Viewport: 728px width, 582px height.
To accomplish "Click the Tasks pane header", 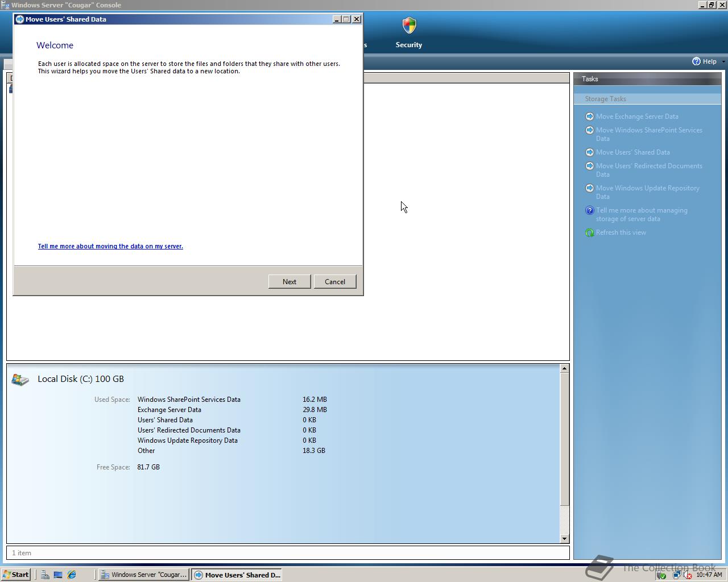I will [647, 79].
